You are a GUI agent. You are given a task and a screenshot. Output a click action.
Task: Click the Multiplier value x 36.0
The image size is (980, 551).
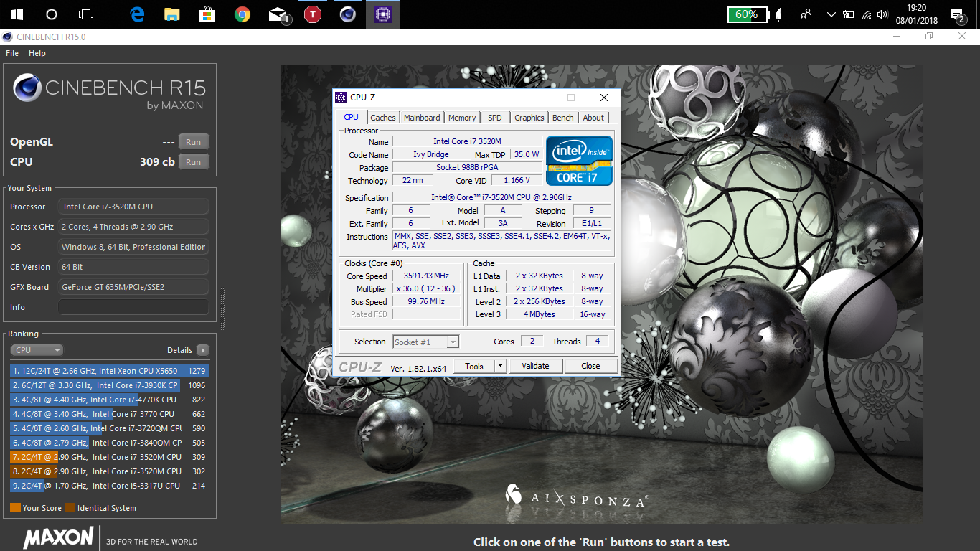[x=427, y=288]
